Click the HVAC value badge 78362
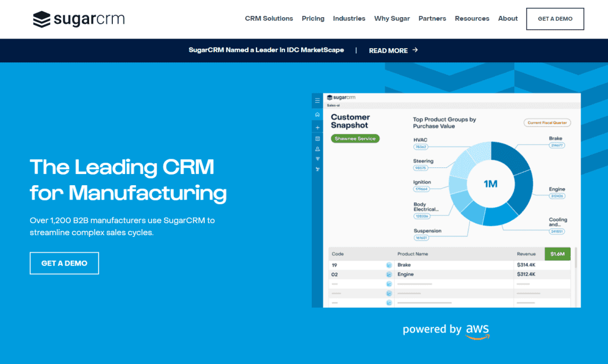Image resolution: width=608 pixels, height=364 pixels. 420,147
